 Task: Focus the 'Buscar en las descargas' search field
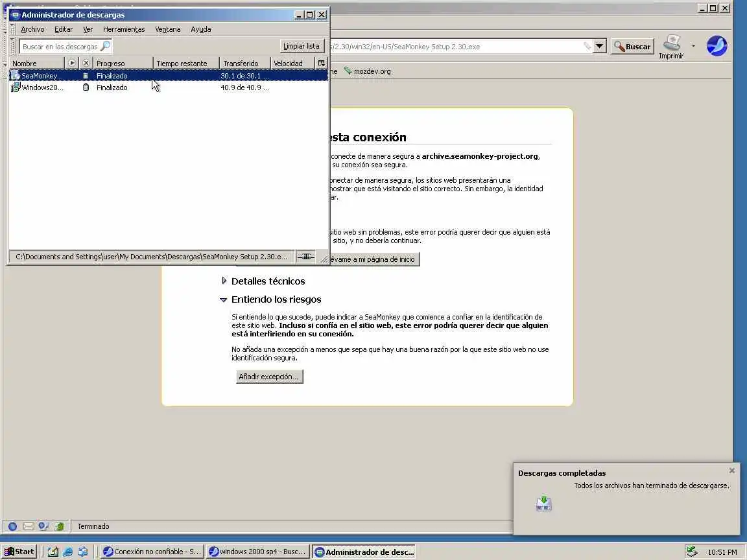pos(60,46)
